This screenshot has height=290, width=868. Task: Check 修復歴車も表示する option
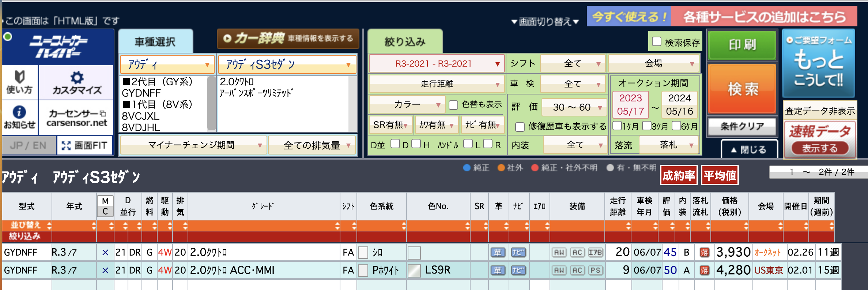coord(520,127)
